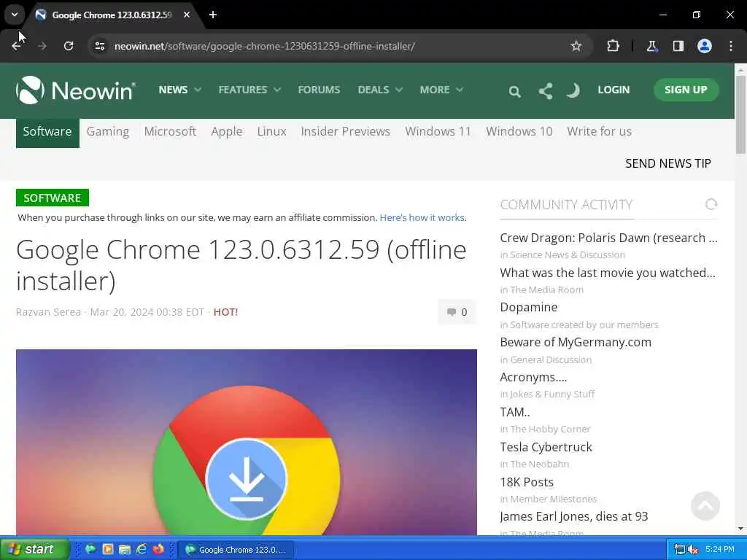Viewport: 747px width, 560px height.
Task: Open the Chrome Labs flask icon
Action: click(x=651, y=46)
